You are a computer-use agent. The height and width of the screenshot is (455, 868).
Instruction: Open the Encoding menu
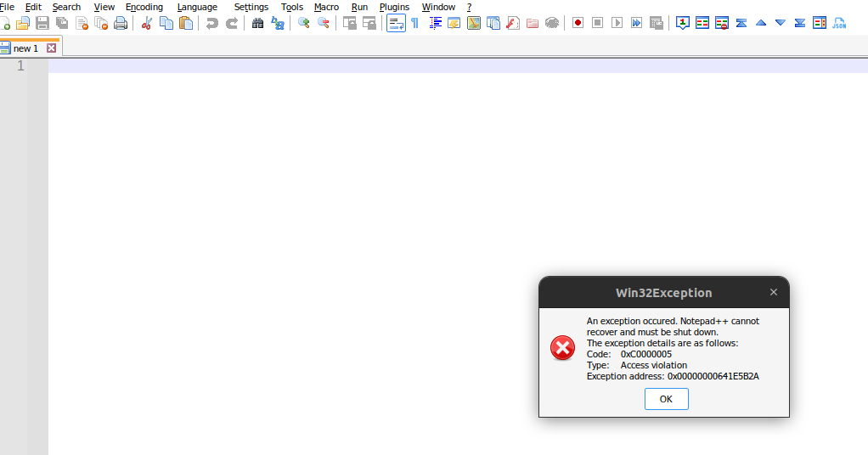(144, 7)
